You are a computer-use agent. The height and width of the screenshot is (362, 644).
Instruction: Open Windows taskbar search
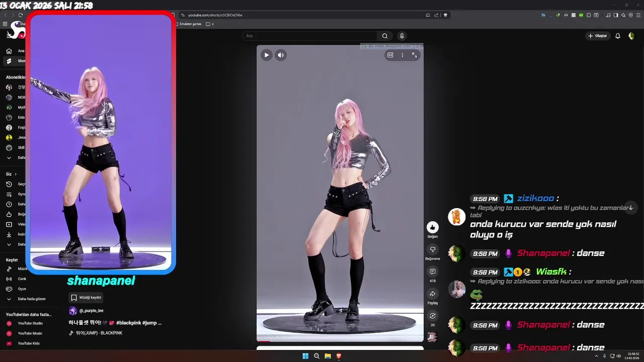316,356
